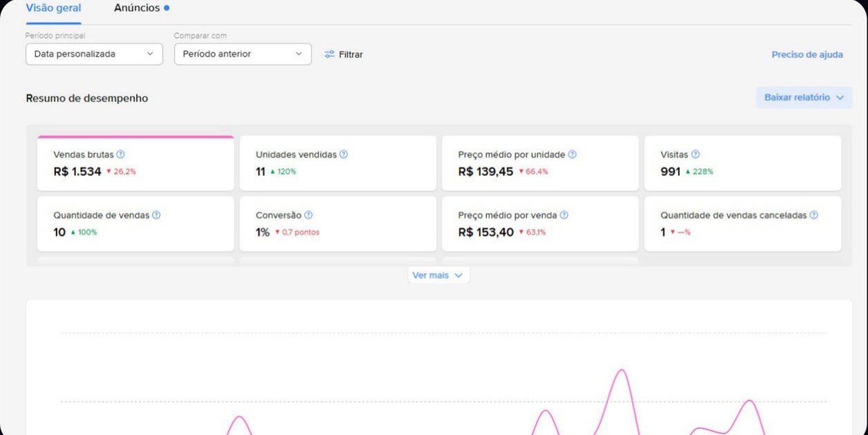Image resolution: width=868 pixels, height=435 pixels.
Task: Click the info icon next to Unidades vendidas
Action: click(x=343, y=155)
